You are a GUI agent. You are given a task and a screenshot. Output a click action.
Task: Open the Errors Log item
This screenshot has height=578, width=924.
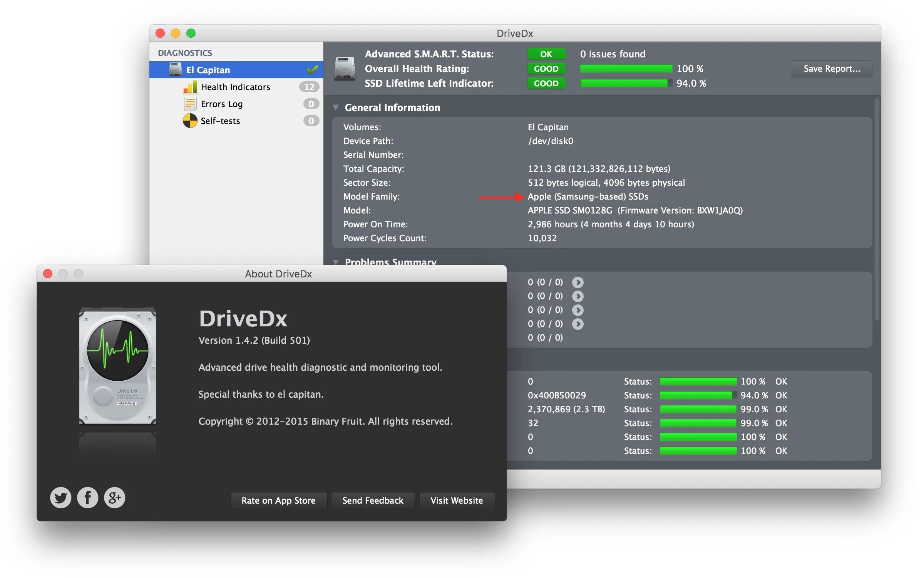(x=221, y=104)
